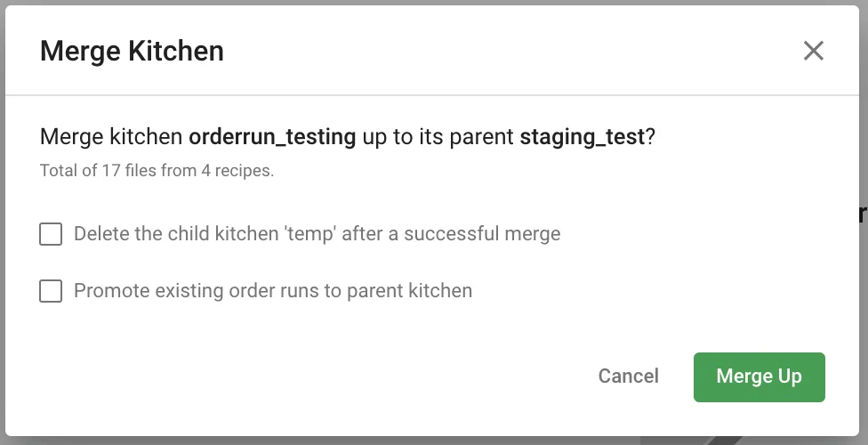Click the staging_test parent kitchen name
The height and width of the screenshot is (445, 868).
coord(582,138)
